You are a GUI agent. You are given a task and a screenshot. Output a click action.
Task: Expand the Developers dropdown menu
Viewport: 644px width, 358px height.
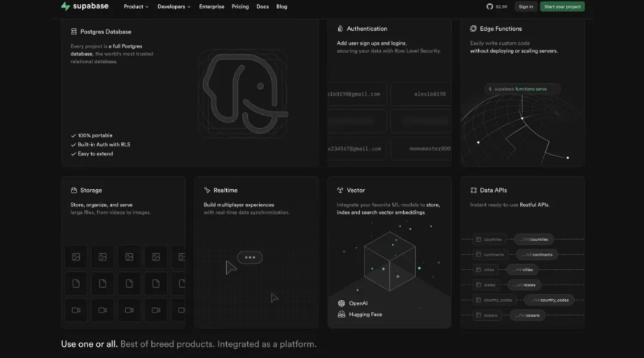click(174, 6)
